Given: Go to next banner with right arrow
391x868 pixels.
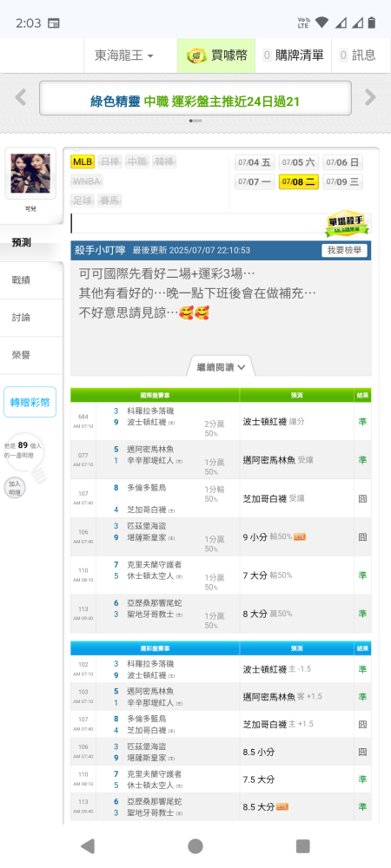Looking at the screenshot, I should coord(370,98).
